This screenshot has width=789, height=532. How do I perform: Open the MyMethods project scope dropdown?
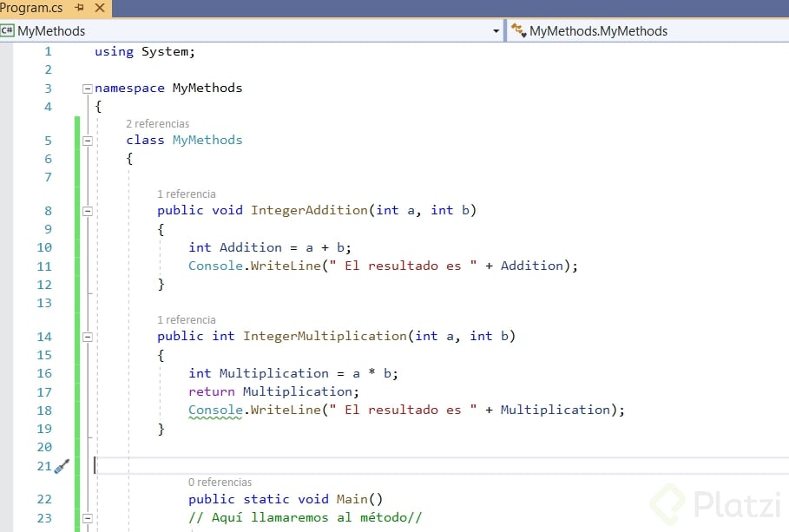pos(496,31)
